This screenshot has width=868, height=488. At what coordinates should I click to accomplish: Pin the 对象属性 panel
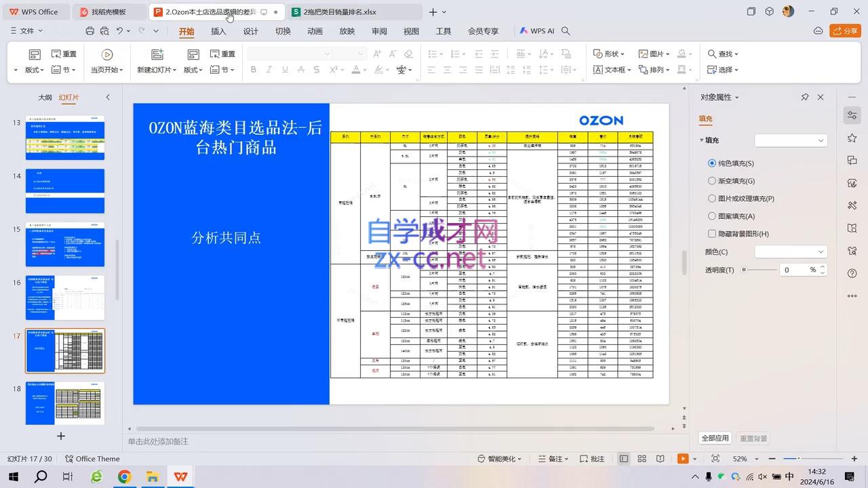click(805, 97)
